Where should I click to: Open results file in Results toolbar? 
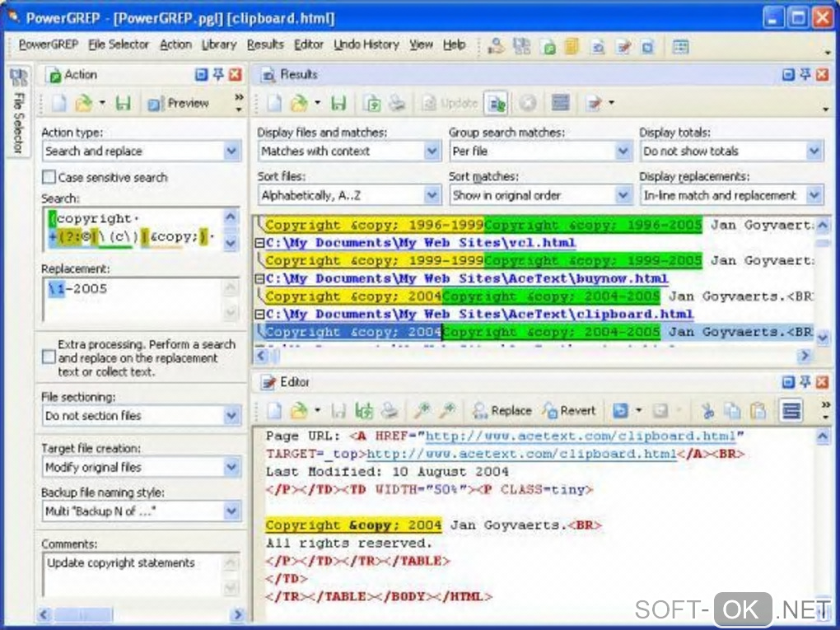299,103
